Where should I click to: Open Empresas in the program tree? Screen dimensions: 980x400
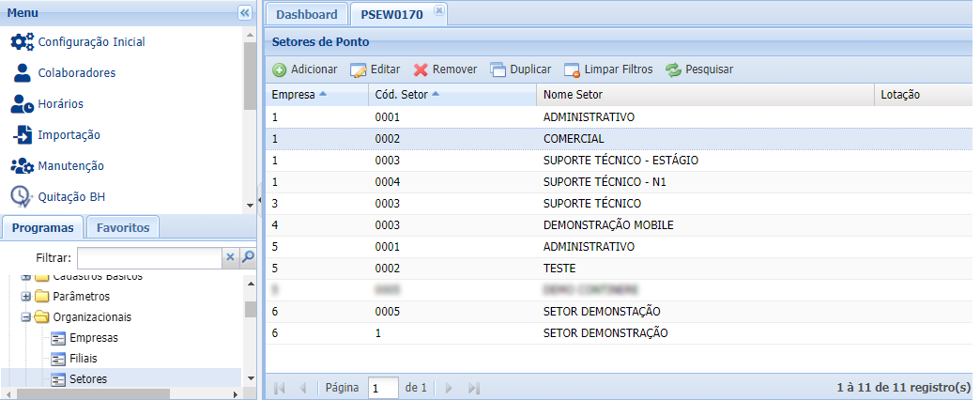tap(94, 337)
